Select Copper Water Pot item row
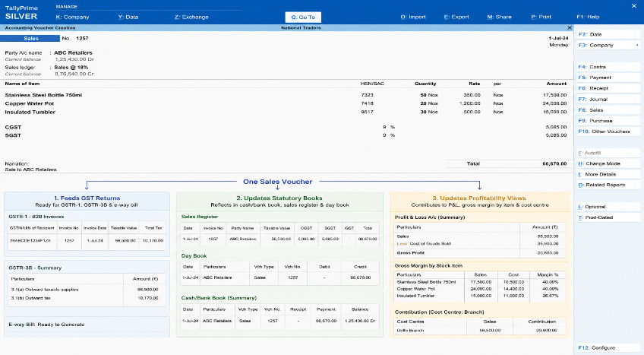The image size is (644, 355). 286,103
